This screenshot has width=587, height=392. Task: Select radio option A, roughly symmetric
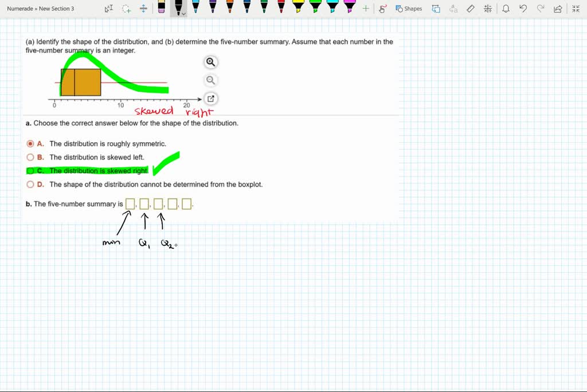(x=30, y=143)
